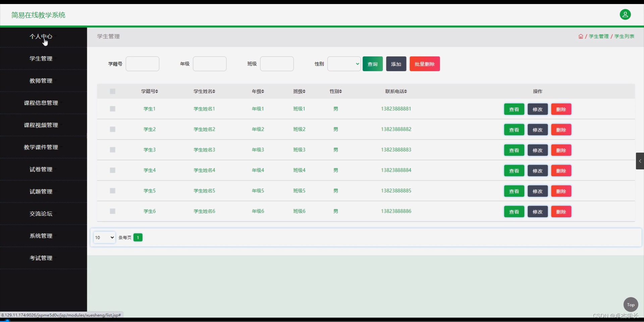Open 系统管理 in the sidebar

coord(41,235)
